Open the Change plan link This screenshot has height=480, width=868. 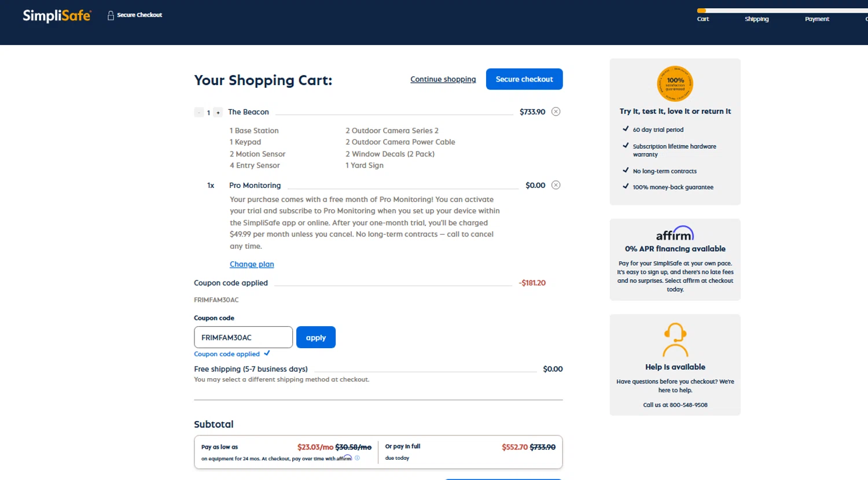tap(252, 264)
